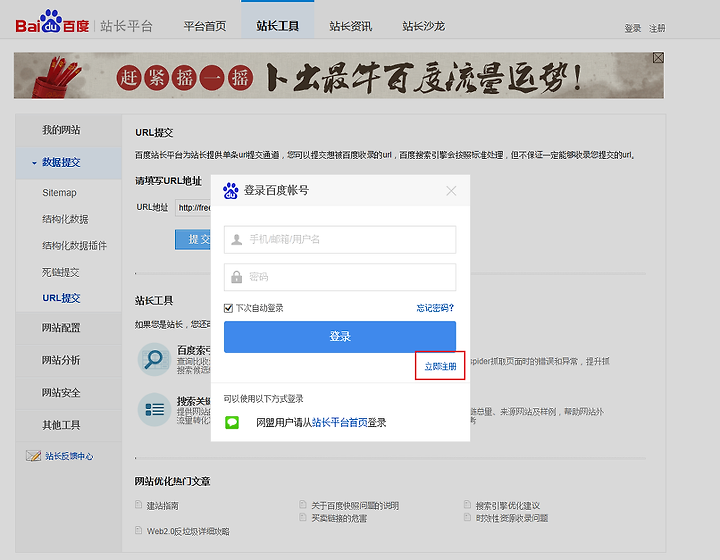Click the 站长反馈中心 notepad icon

click(x=34, y=455)
